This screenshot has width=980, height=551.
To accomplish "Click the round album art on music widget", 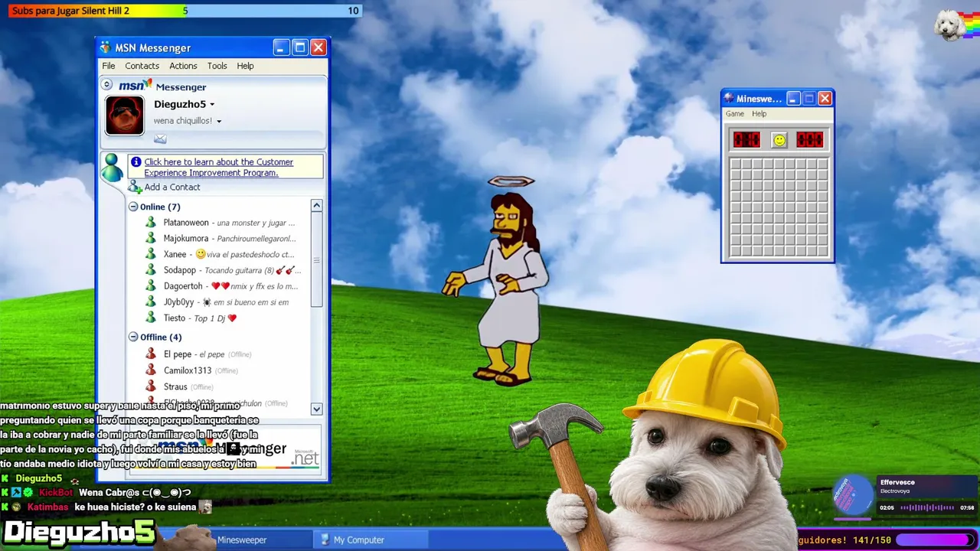I will 851,495.
